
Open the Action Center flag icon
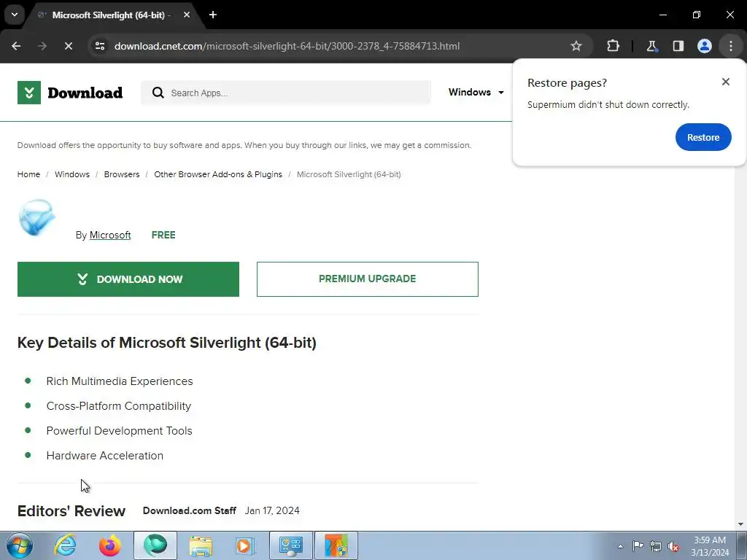638,546
